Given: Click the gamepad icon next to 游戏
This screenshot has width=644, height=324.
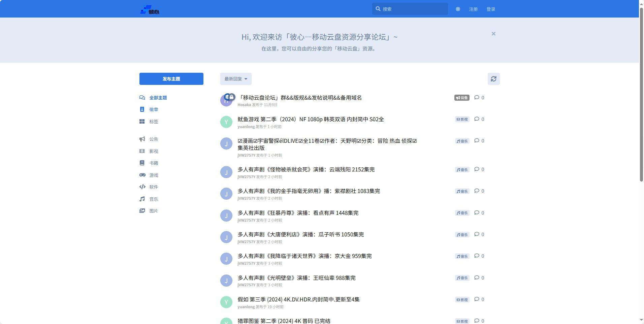Looking at the screenshot, I should (142, 175).
